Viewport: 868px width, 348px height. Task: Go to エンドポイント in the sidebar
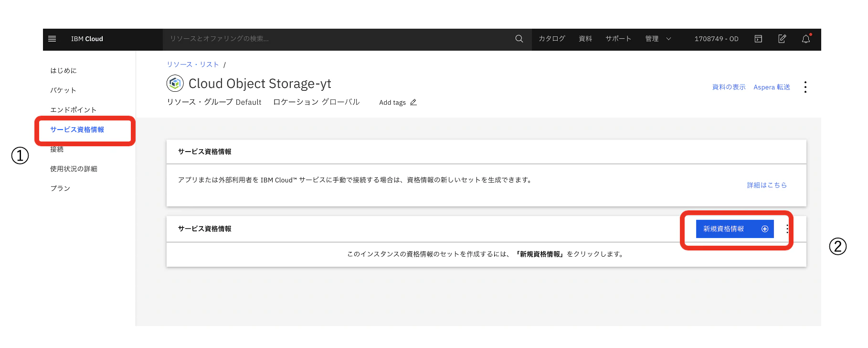point(74,110)
